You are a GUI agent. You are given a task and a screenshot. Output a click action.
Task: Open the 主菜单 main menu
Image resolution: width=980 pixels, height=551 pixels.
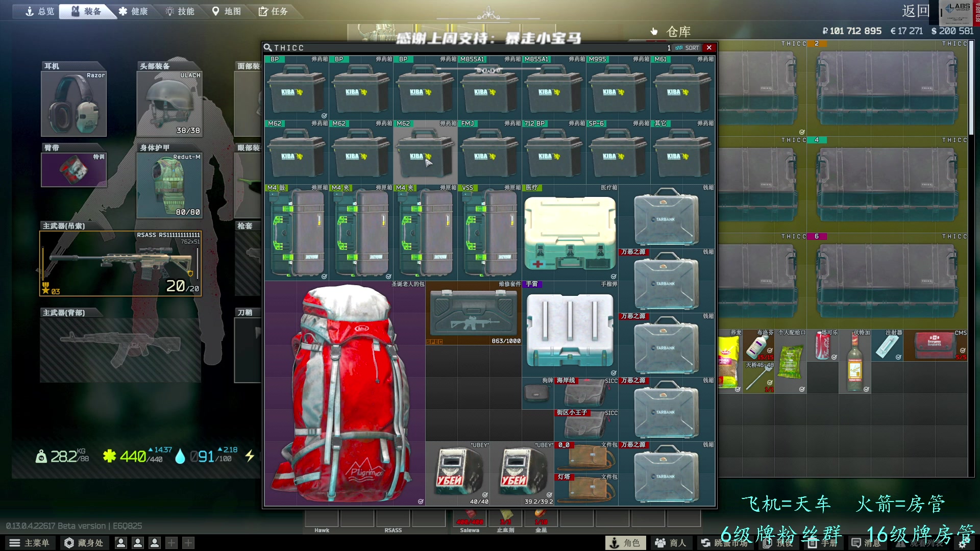coord(30,543)
